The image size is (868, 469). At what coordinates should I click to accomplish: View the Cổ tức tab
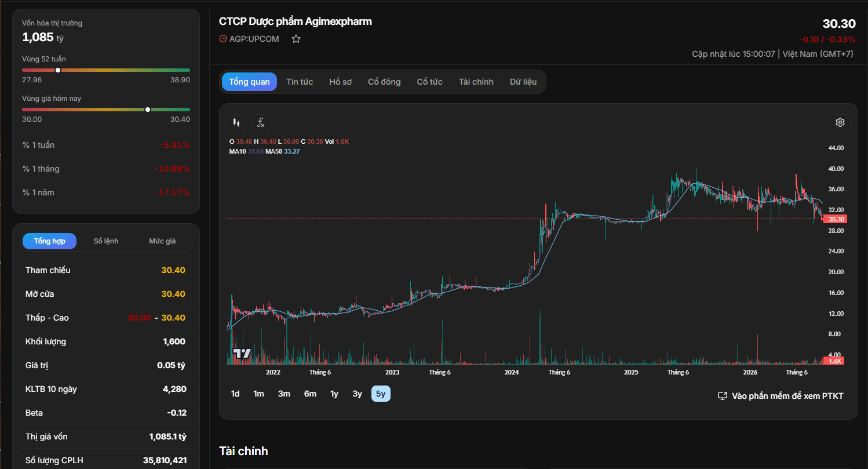[430, 82]
